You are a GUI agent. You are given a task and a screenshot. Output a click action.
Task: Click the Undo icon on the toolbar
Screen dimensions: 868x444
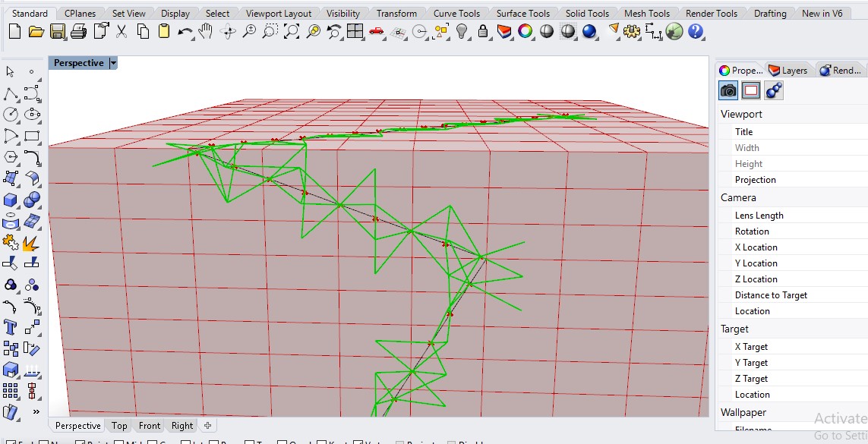tap(185, 32)
